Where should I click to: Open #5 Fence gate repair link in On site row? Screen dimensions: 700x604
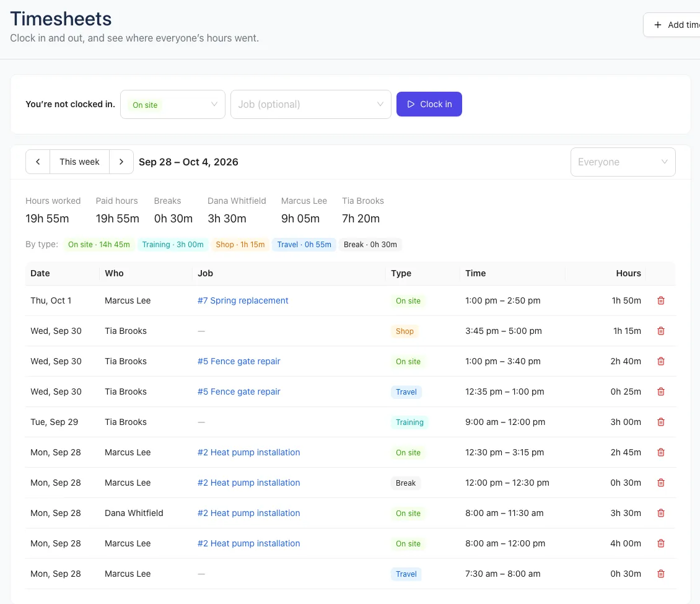pyautogui.click(x=239, y=361)
